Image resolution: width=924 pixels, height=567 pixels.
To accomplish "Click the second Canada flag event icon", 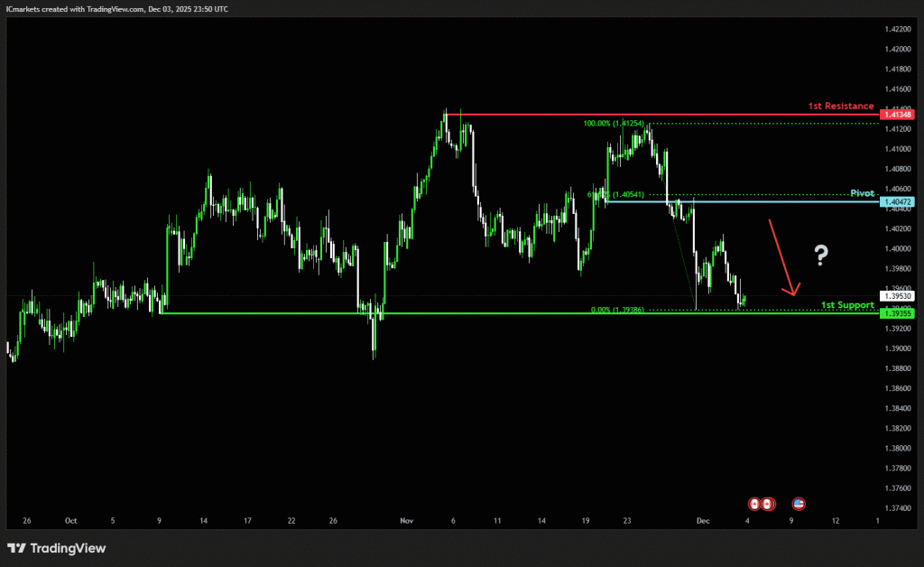I will click(766, 503).
